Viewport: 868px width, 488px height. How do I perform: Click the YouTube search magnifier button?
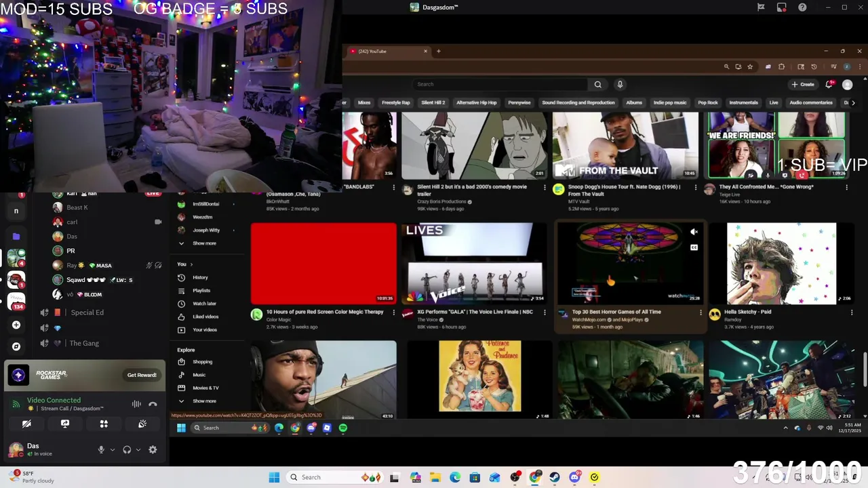pyautogui.click(x=597, y=85)
